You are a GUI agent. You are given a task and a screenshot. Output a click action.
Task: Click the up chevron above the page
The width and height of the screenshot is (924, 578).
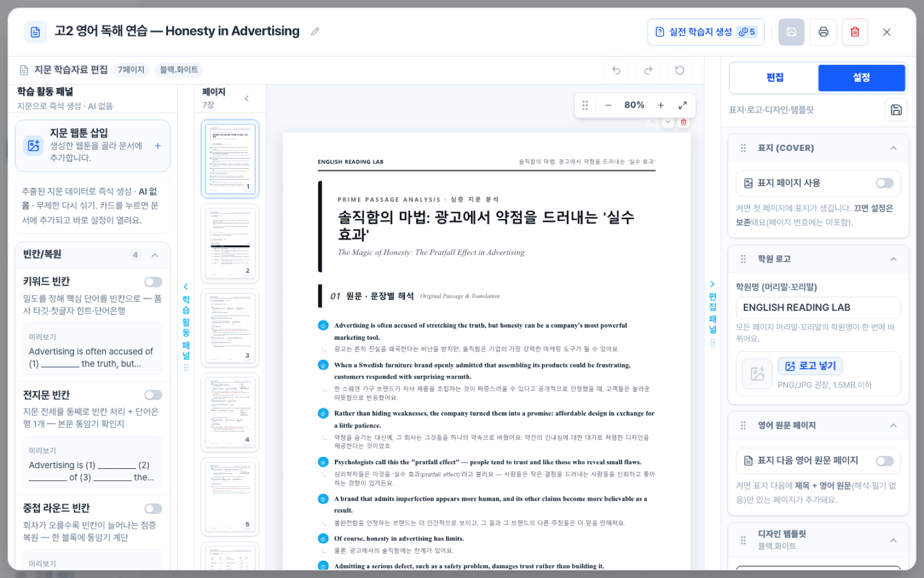click(653, 122)
